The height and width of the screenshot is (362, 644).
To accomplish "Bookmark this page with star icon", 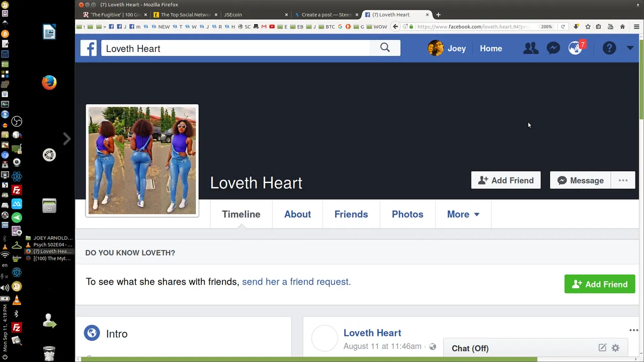I will pyautogui.click(x=588, y=27).
